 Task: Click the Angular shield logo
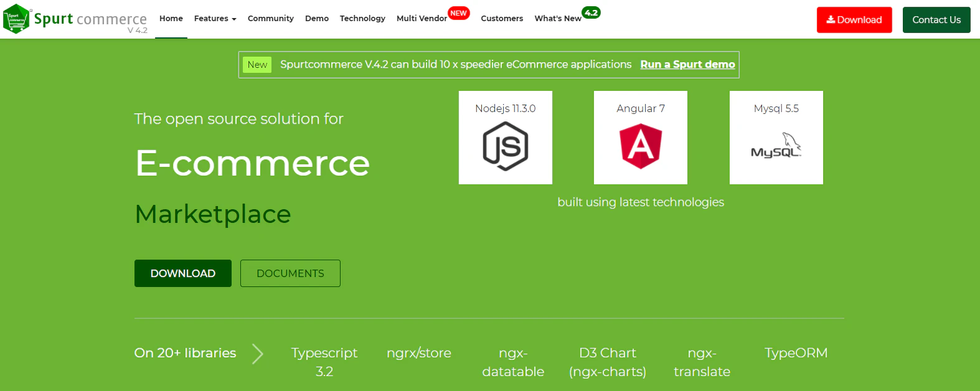tap(641, 146)
